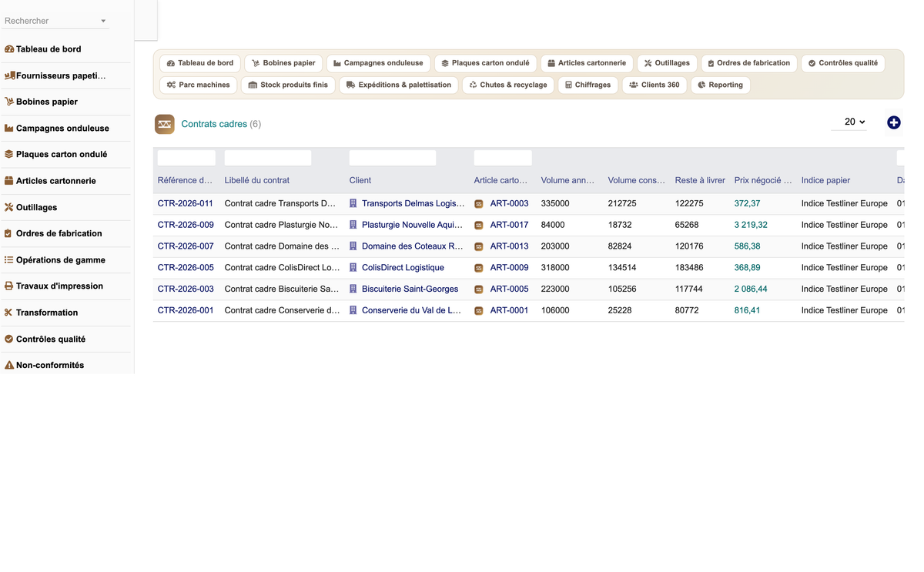This screenshot has width=924, height=572.
Task: Open the Tableau de bord top tab
Action: coord(200,63)
